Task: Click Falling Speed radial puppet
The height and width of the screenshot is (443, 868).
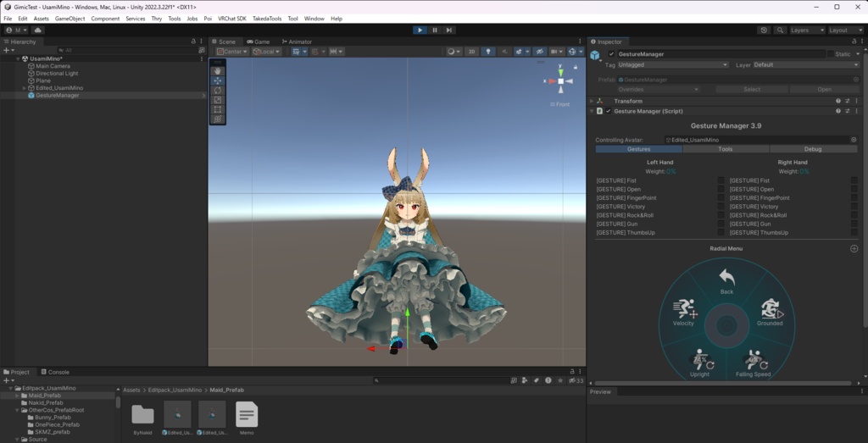Action: pyautogui.click(x=754, y=363)
